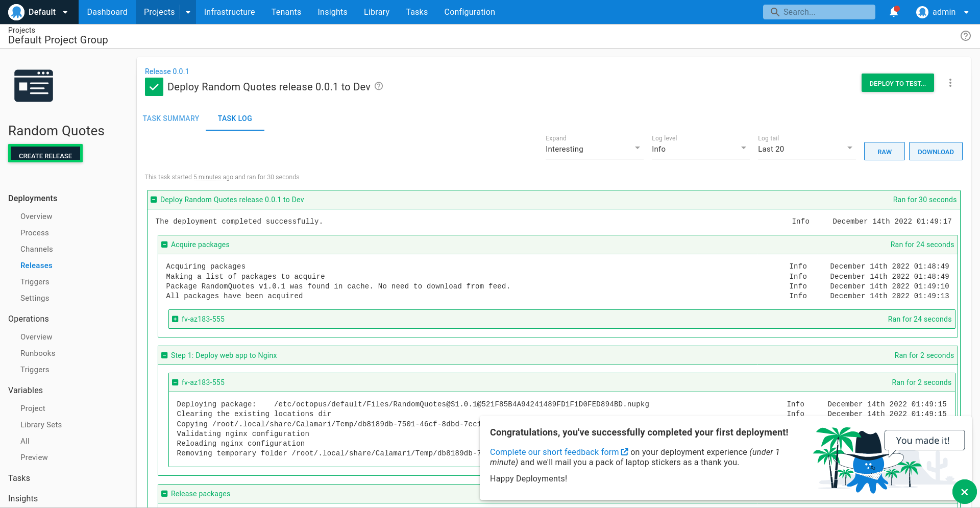Screen dimensions: 980x508
Task: Open Tasks in the top navigation
Action: click(416, 12)
